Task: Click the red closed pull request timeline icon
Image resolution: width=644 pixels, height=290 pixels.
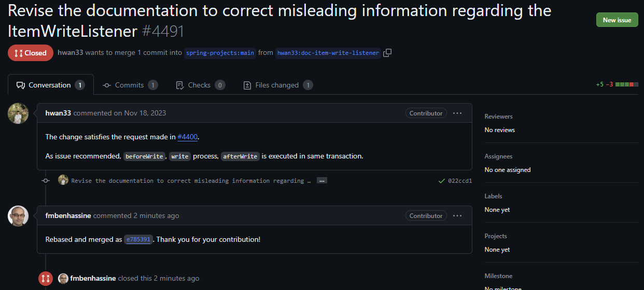Action: [x=46, y=278]
